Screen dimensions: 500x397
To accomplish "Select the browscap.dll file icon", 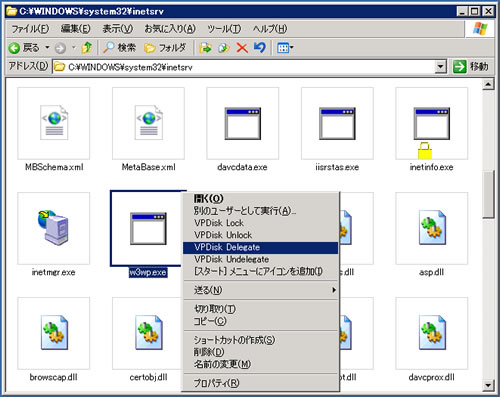I will (54, 333).
